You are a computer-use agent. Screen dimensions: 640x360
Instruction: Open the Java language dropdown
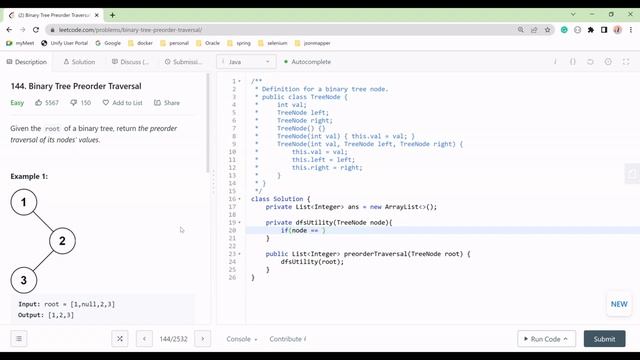[x=246, y=62]
